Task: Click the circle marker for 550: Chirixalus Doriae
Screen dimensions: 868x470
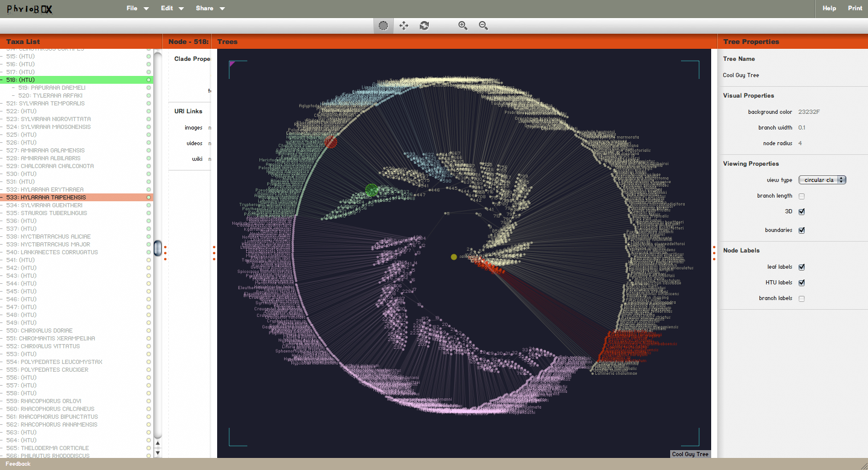Action: coord(148,331)
